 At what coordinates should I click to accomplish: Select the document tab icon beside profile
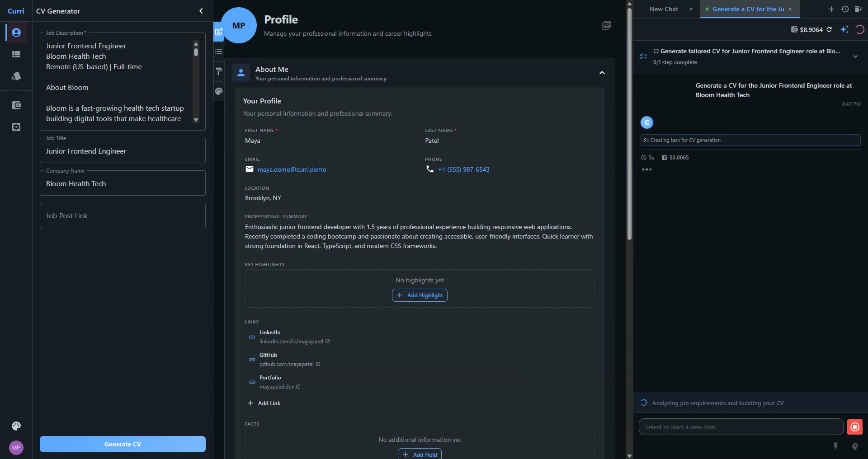click(x=218, y=32)
